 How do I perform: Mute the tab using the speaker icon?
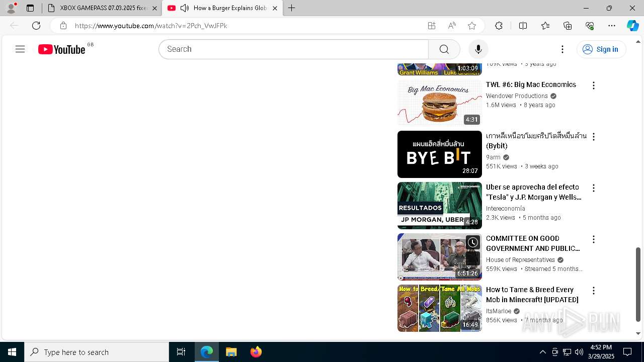(x=185, y=8)
